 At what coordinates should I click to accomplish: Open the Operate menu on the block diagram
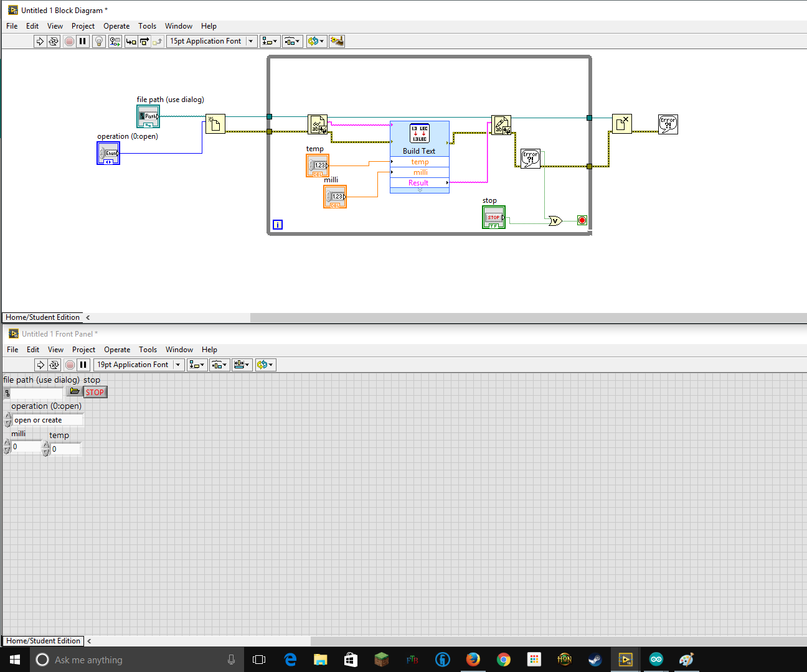[116, 26]
